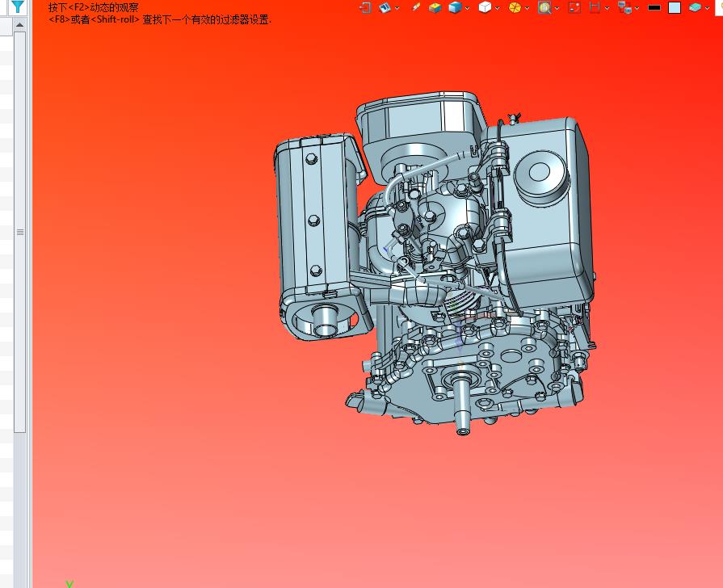The height and width of the screenshot is (588, 723).
Task: Click the teal layer block icon
Action: (695, 7)
